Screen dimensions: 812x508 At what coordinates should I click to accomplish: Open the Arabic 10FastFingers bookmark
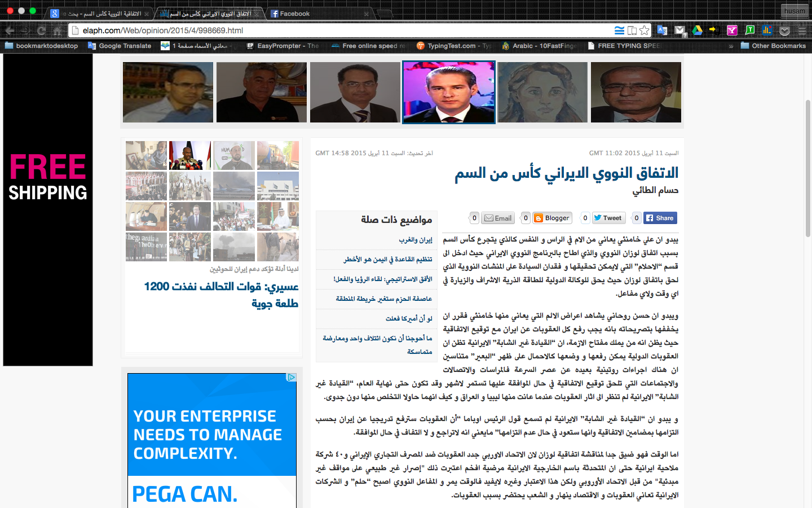click(540, 46)
